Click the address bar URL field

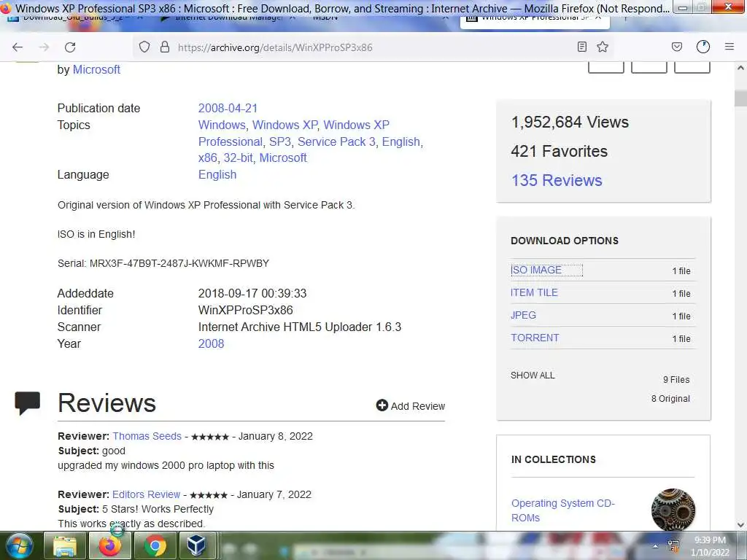pyautogui.click(x=374, y=47)
